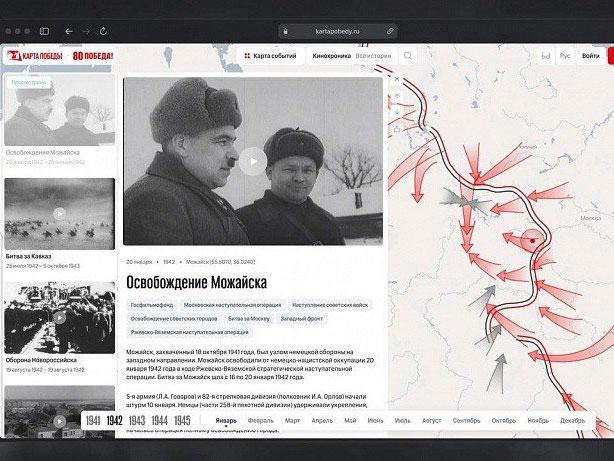614x461 pixels.
Task: Play the bottom sidebar video
Action: (60, 421)
